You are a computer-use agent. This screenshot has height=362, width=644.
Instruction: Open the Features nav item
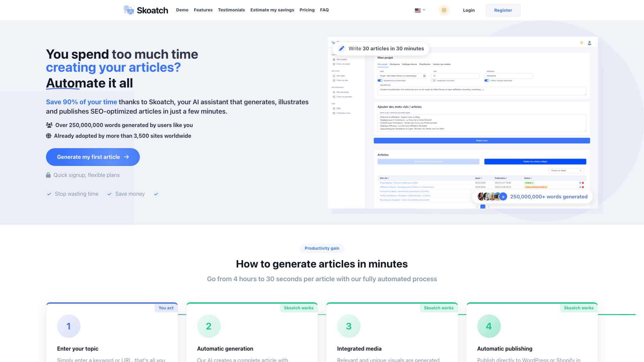point(203,10)
